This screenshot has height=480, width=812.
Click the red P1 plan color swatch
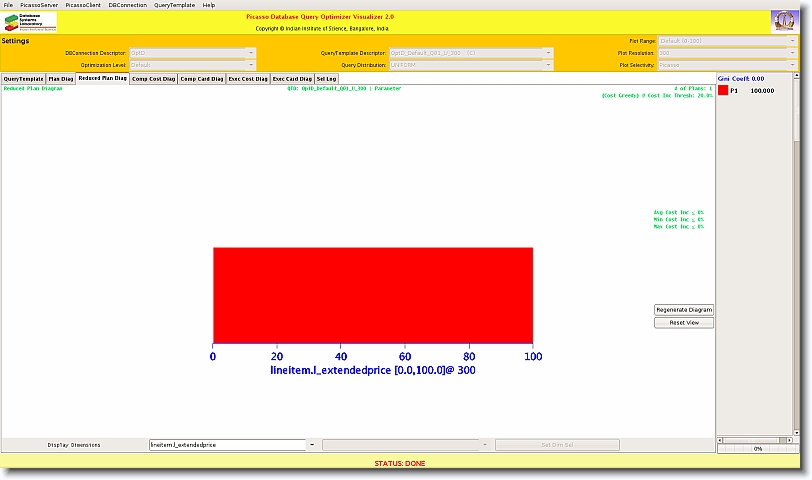pyautogui.click(x=723, y=90)
